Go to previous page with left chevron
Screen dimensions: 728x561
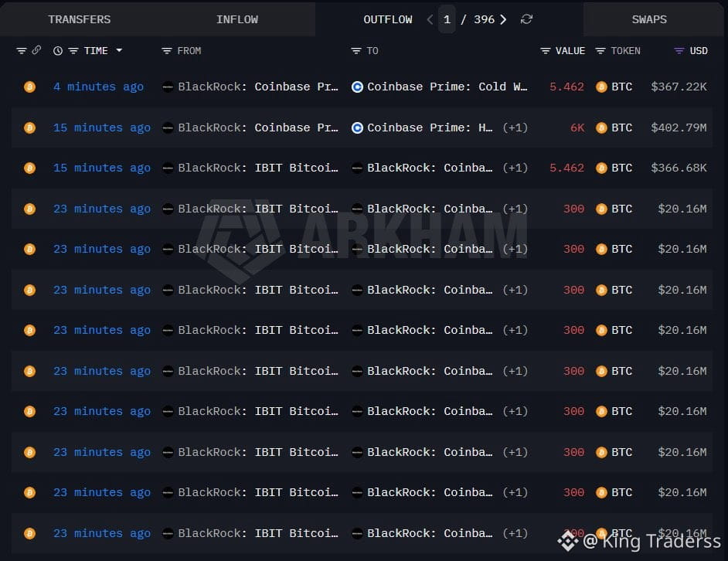[430, 19]
